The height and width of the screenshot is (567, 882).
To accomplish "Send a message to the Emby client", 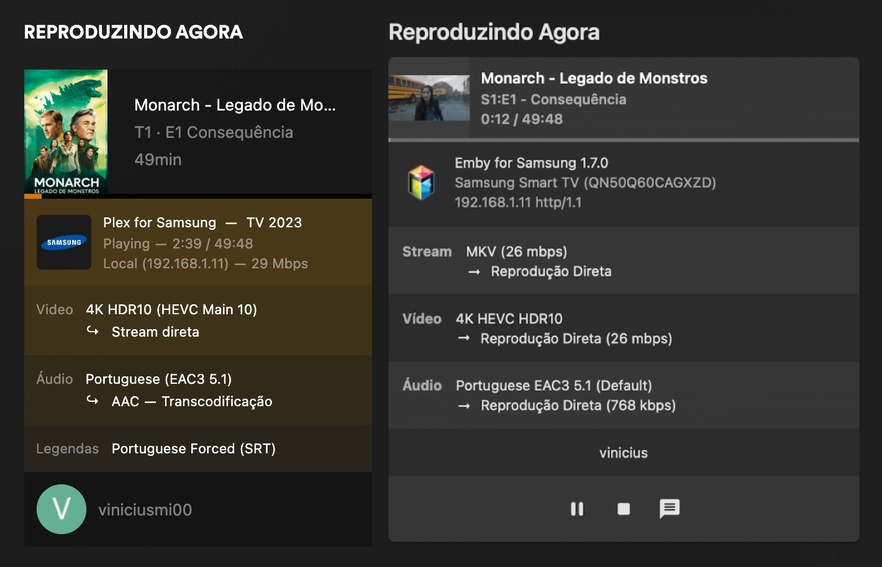I will (669, 508).
